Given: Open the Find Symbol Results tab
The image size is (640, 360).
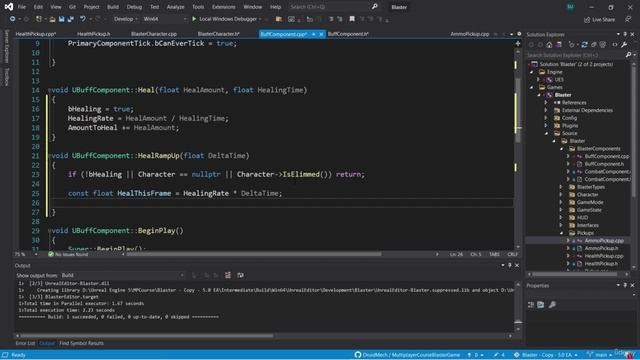Looking at the screenshot, I should pos(81,343).
